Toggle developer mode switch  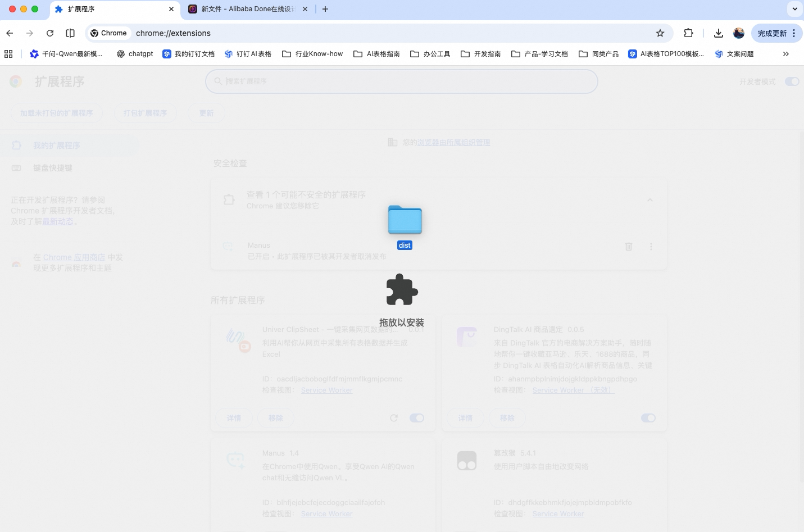point(792,81)
